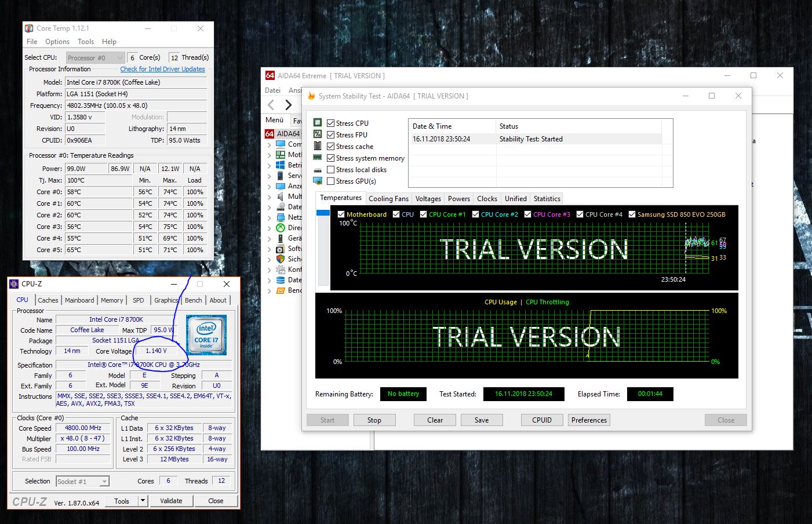Switch to Cooling Fans tab
The width and height of the screenshot is (812, 524).
[x=388, y=198]
